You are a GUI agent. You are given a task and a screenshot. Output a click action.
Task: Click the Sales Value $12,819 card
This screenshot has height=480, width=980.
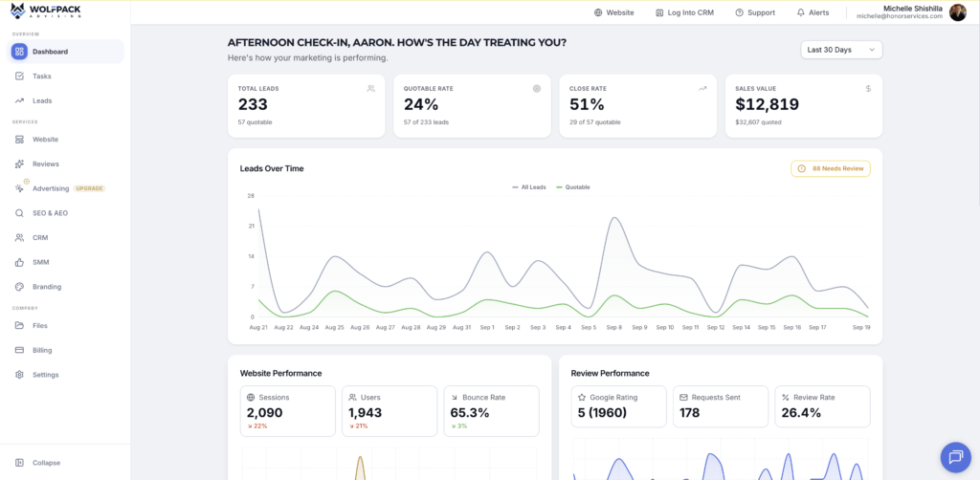pyautogui.click(x=804, y=106)
